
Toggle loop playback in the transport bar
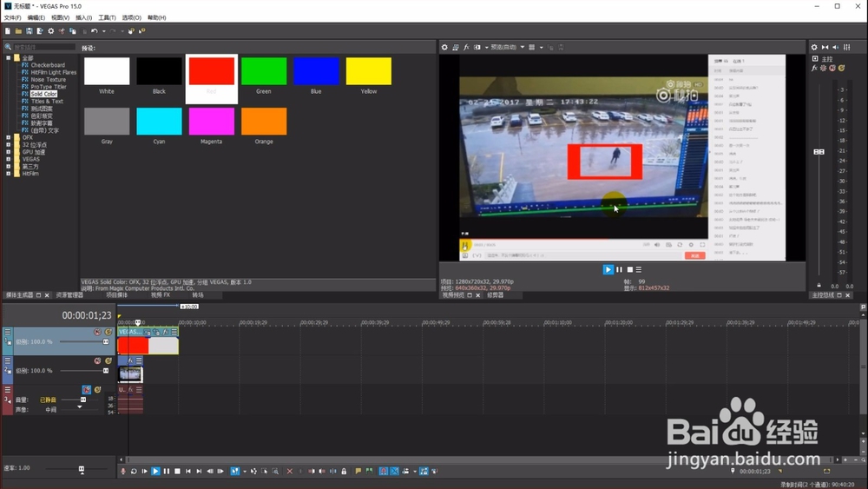tap(134, 472)
